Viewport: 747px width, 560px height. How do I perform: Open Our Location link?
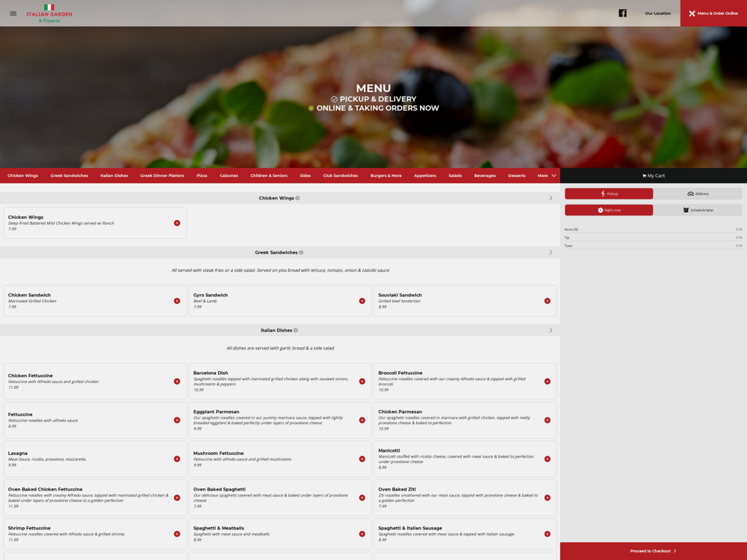click(x=657, y=13)
